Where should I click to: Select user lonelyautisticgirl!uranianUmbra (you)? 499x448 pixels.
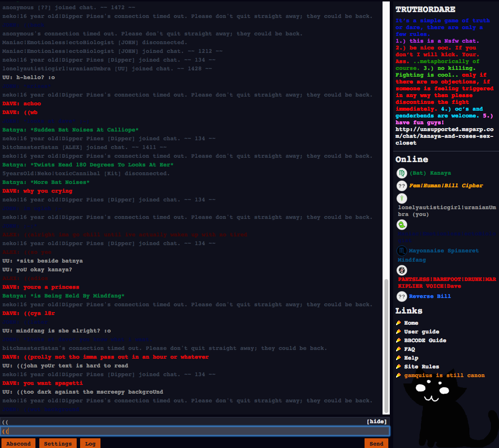click(447, 211)
